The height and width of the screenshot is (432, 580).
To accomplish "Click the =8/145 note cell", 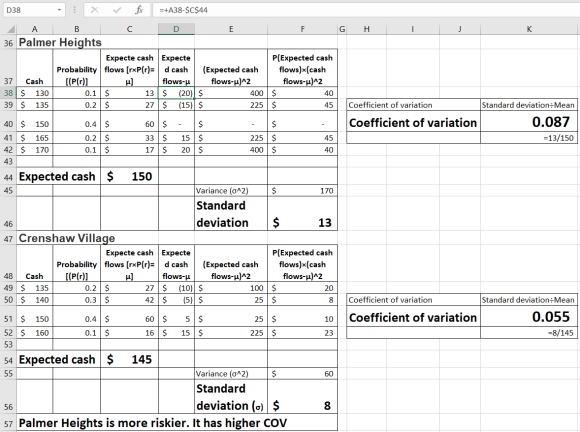I will coord(529,333).
